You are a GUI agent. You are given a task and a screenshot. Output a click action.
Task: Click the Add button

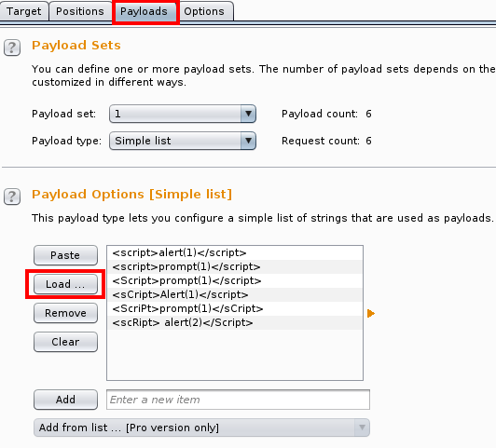click(65, 400)
